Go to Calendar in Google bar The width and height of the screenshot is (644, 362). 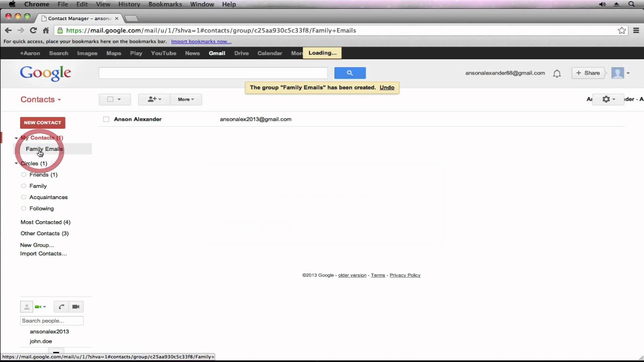(270, 53)
